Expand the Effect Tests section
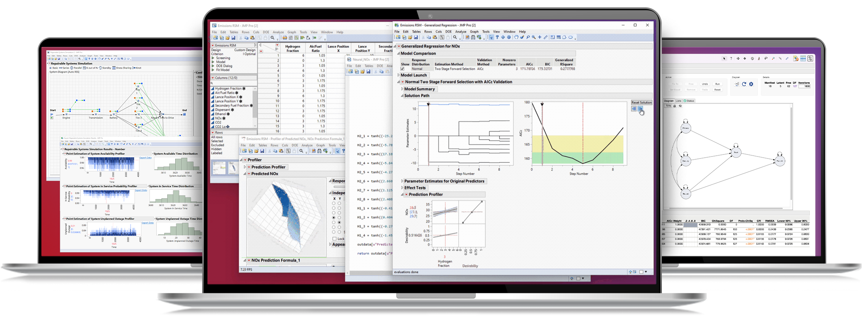Image resolution: width=868 pixels, height=321 pixels. [402, 188]
